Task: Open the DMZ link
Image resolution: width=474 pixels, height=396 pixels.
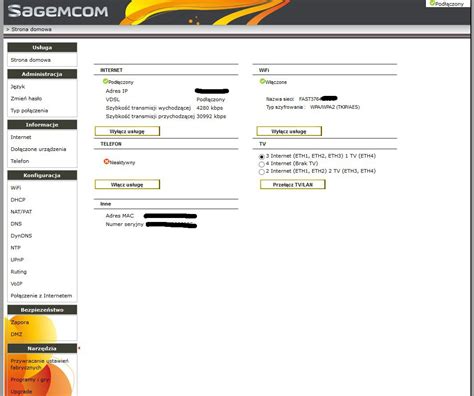Action: [x=16, y=335]
